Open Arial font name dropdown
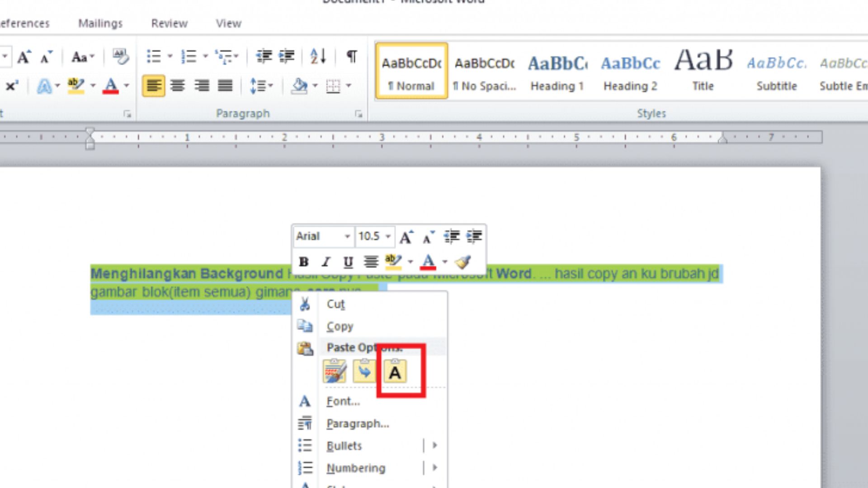Image resolution: width=868 pixels, height=488 pixels. (x=347, y=236)
